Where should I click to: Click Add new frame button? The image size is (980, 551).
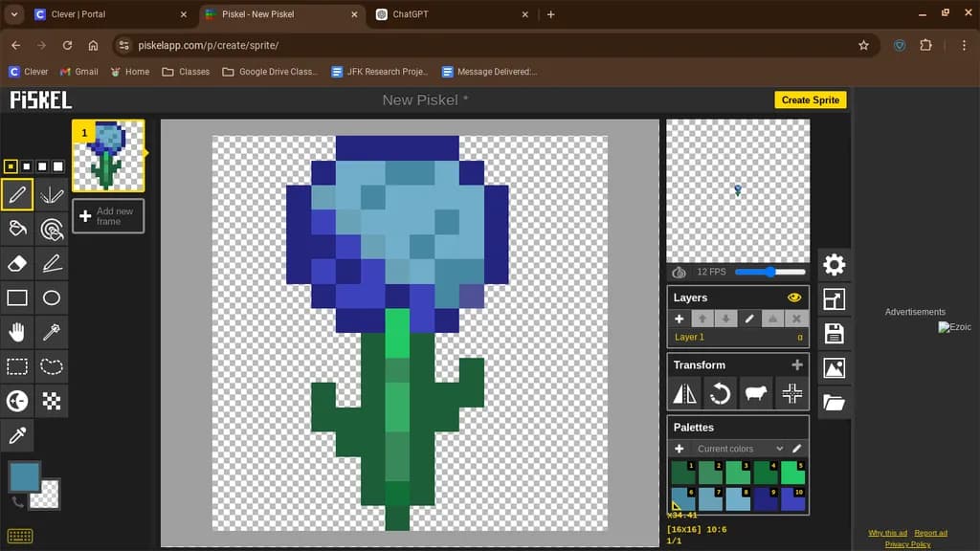tap(108, 216)
